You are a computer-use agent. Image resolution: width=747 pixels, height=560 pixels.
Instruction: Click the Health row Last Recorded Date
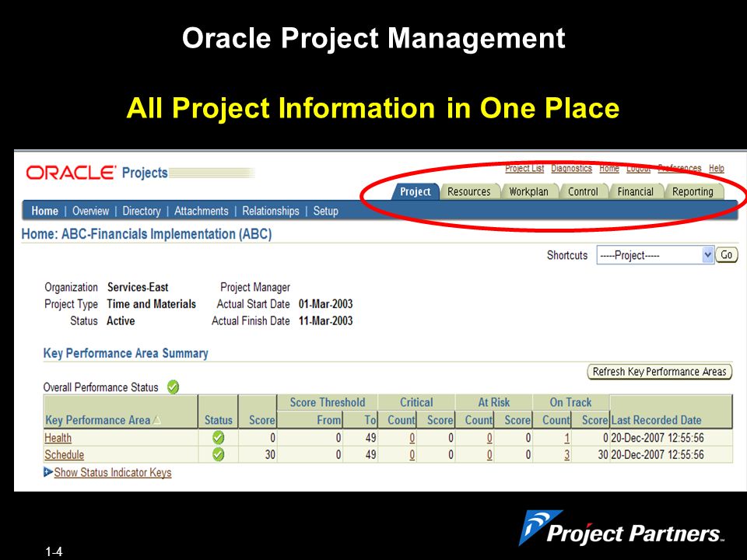pyautogui.click(x=658, y=438)
